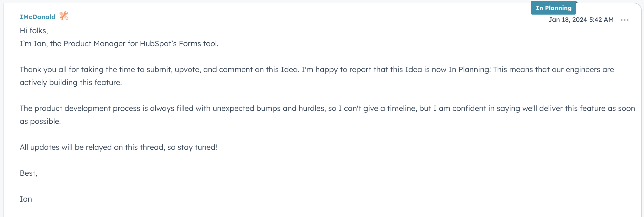Click the "Best," sign-off line
The height and width of the screenshot is (217, 644).
click(x=28, y=173)
